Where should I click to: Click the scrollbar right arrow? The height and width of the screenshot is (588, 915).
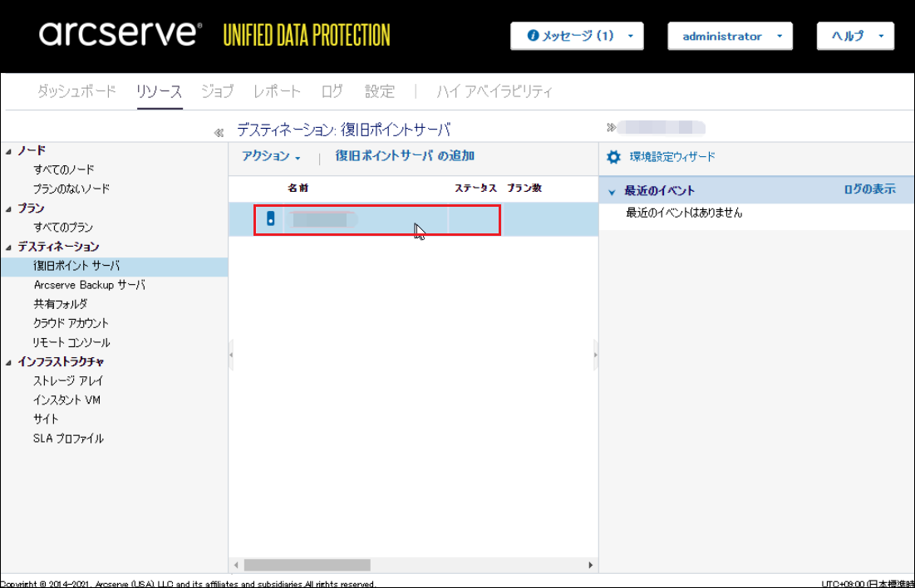click(x=591, y=566)
